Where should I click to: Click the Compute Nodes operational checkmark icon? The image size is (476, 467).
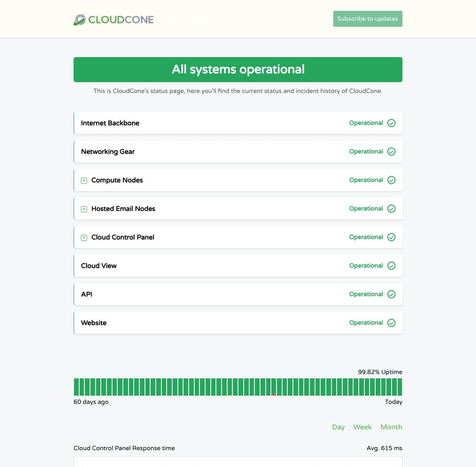click(391, 180)
